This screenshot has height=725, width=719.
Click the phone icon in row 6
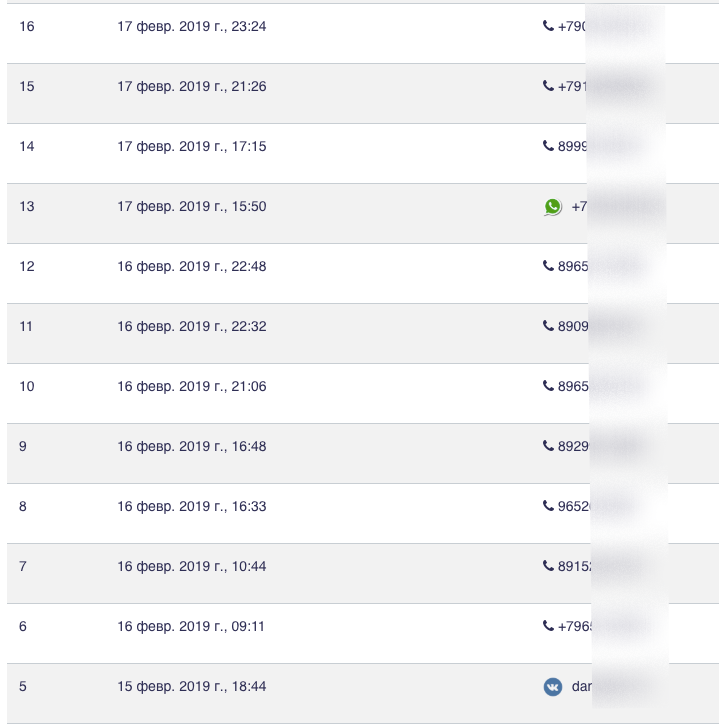pos(548,626)
